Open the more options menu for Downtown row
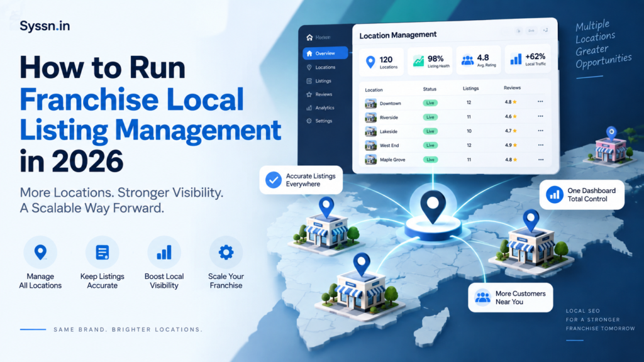This screenshot has width=644, height=362. click(540, 101)
